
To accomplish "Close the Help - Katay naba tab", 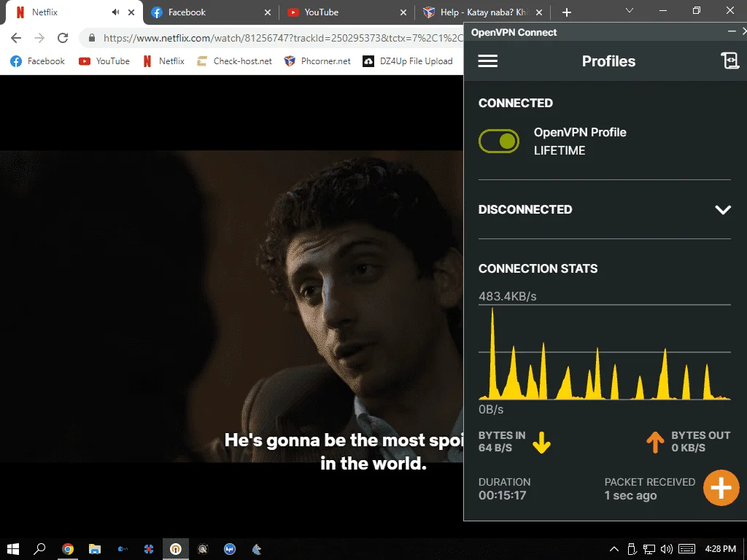I will tap(539, 12).
